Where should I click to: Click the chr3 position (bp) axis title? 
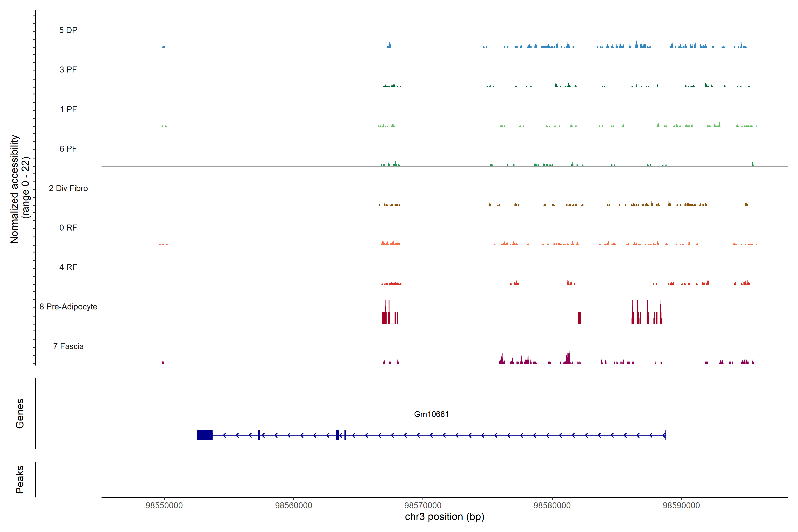click(444, 517)
